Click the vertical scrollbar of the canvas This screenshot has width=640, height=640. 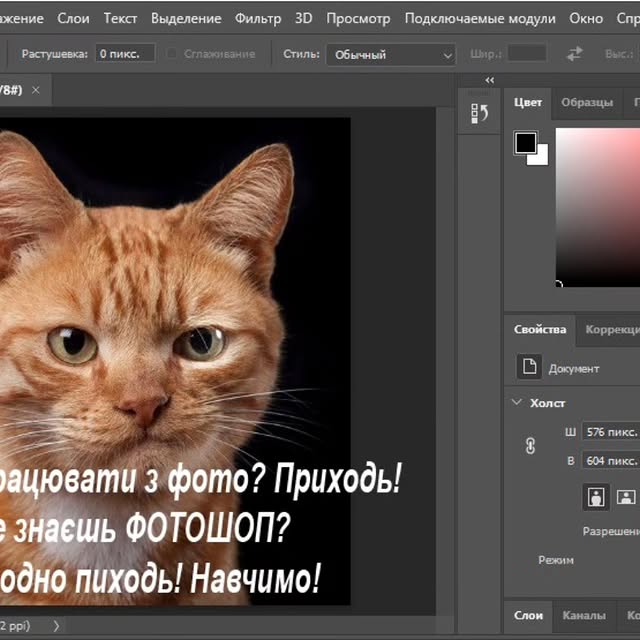(445, 361)
